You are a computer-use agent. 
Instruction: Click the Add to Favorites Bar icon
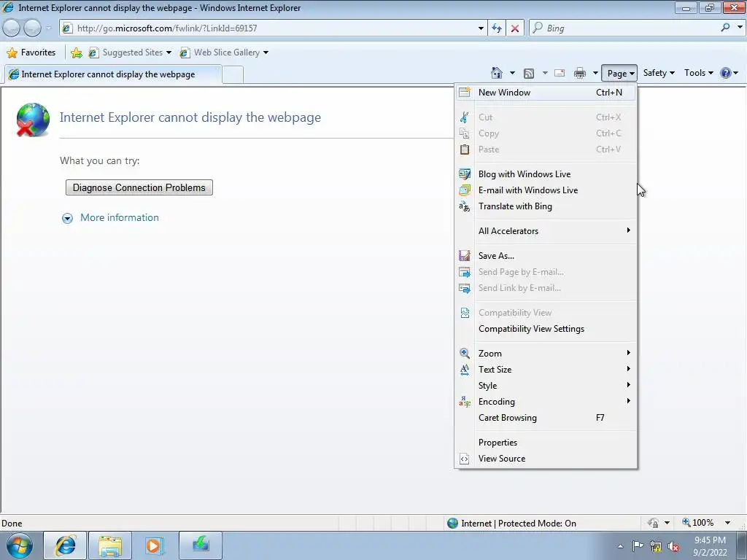tap(76, 52)
